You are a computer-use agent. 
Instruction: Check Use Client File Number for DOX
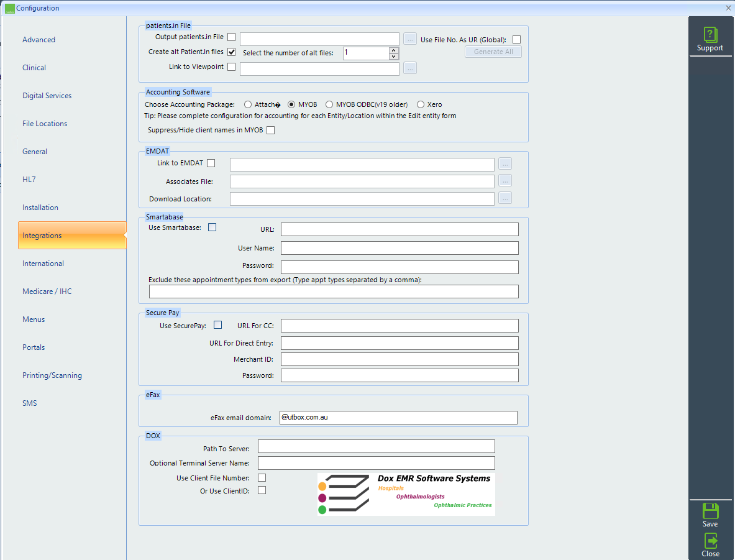pos(262,477)
